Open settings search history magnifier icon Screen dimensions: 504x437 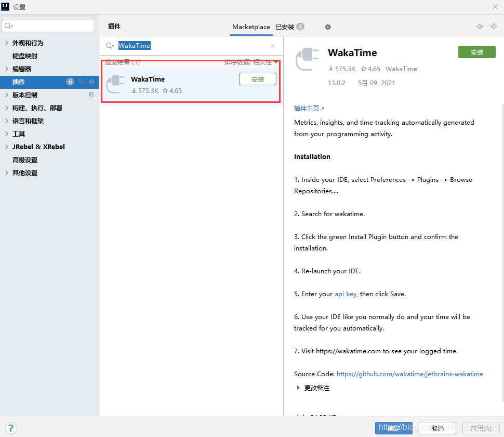click(9, 26)
